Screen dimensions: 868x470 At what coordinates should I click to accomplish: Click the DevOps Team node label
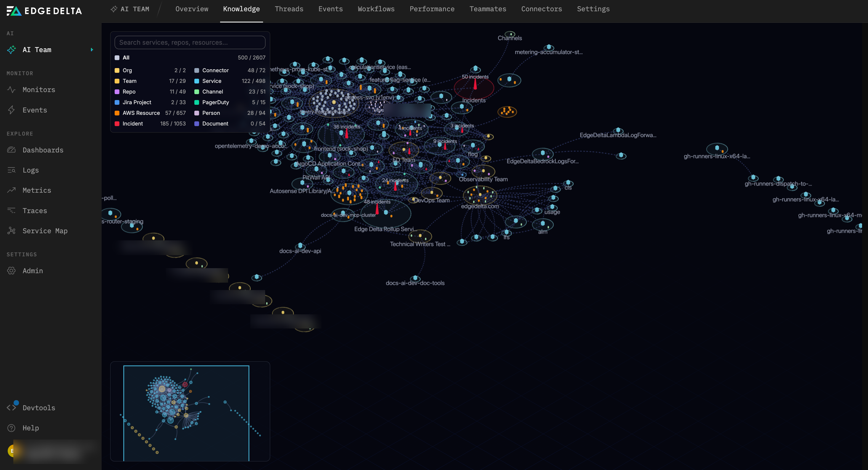[431, 200]
